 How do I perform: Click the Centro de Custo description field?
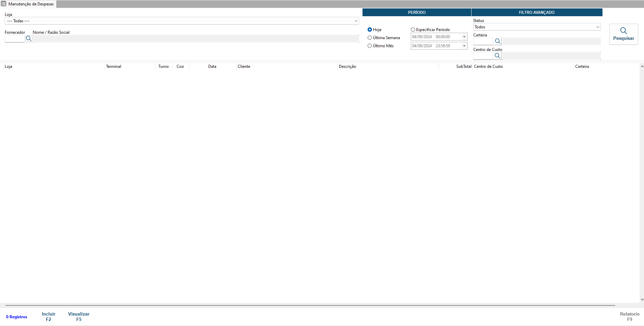point(551,56)
